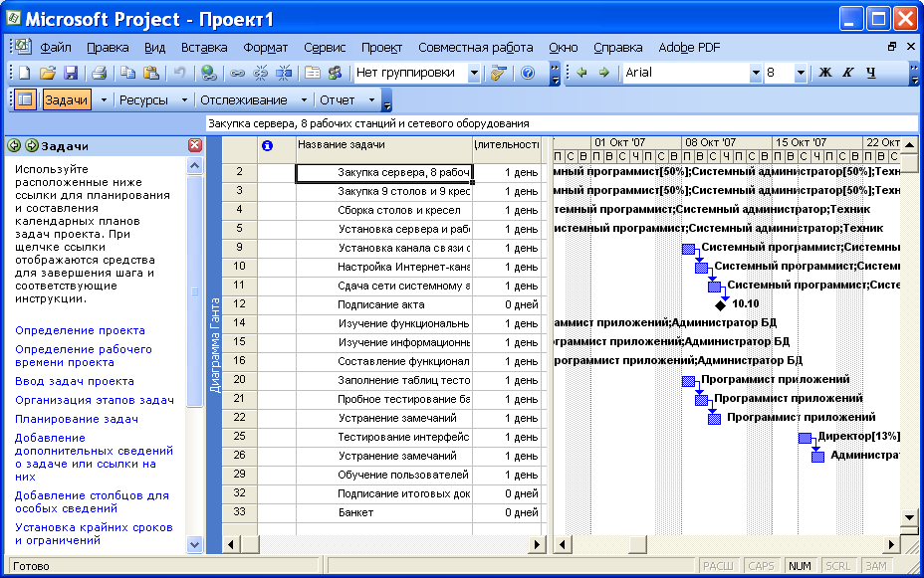Follow the Планирование задач link
The image size is (924, 578).
click(x=77, y=419)
